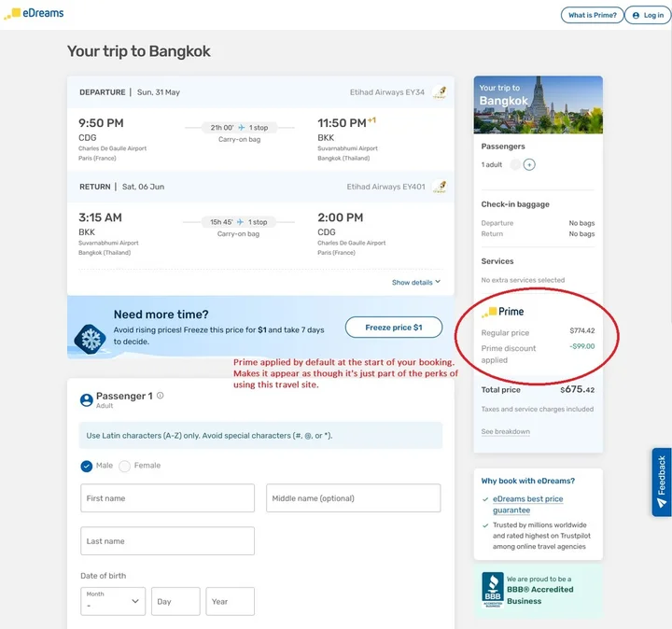The image size is (672, 629).
Task: Add a passenger with the plus icon
Action: 529,164
